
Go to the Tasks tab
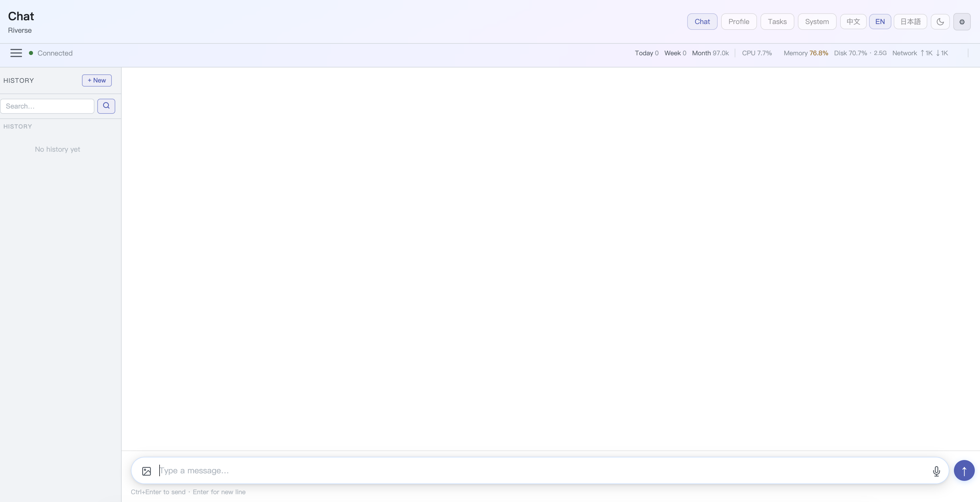click(777, 22)
